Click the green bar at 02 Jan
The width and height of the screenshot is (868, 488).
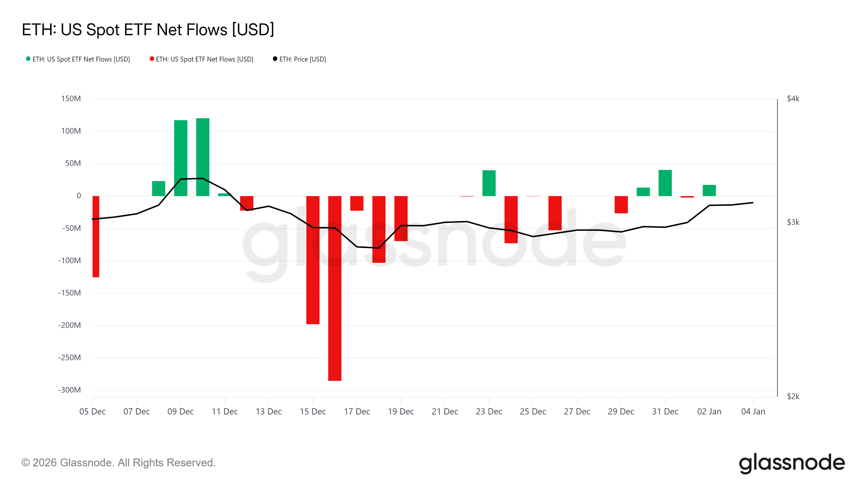click(x=709, y=191)
